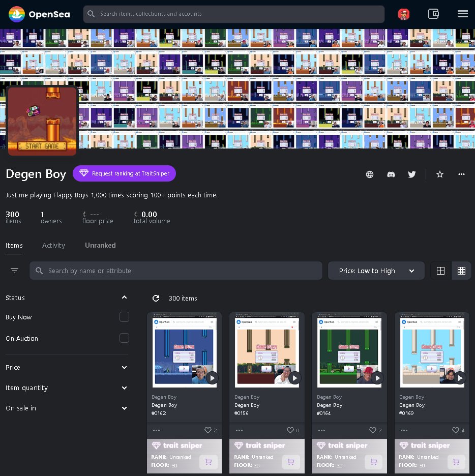
Task: Collapse the Status filter section
Action: point(124,297)
